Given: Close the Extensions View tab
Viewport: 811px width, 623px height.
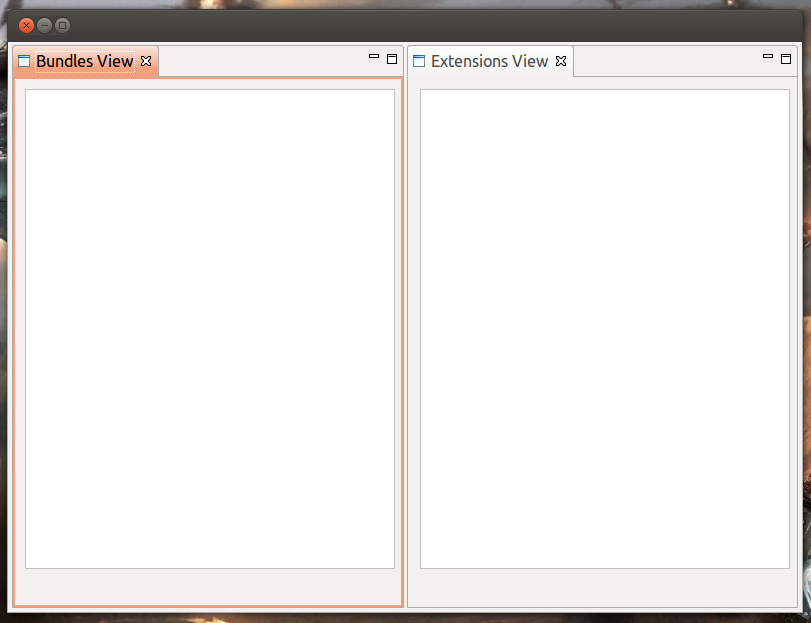Looking at the screenshot, I should [x=561, y=61].
